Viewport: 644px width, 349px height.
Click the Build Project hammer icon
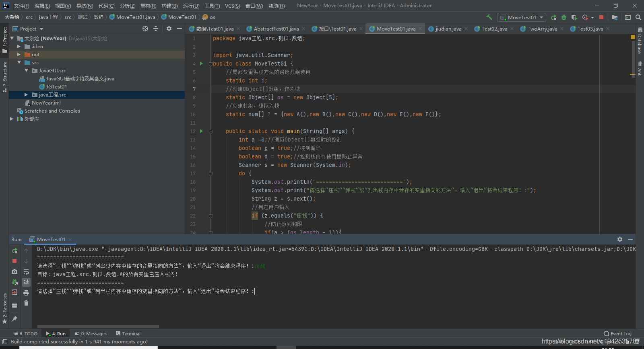[489, 17]
